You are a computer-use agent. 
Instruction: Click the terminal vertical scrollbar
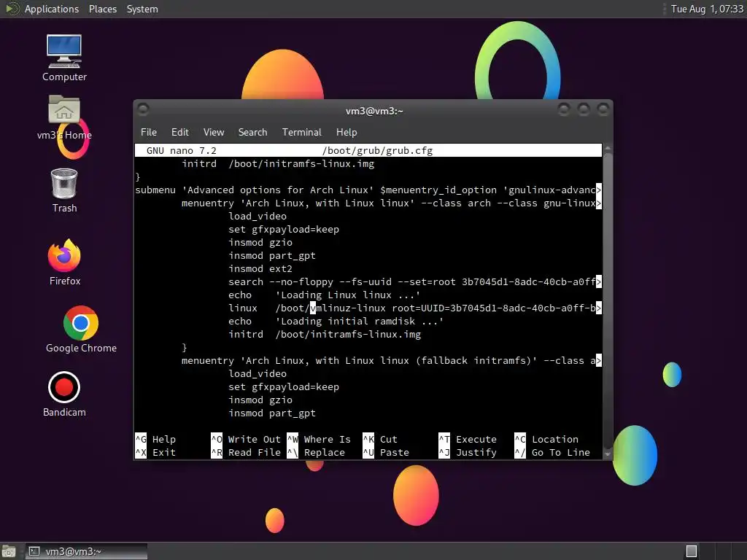coord(608,301)
